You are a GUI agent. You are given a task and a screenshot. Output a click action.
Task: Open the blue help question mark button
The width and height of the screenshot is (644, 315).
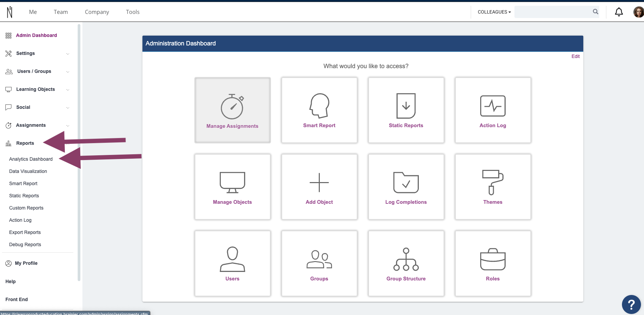point(631,304)
